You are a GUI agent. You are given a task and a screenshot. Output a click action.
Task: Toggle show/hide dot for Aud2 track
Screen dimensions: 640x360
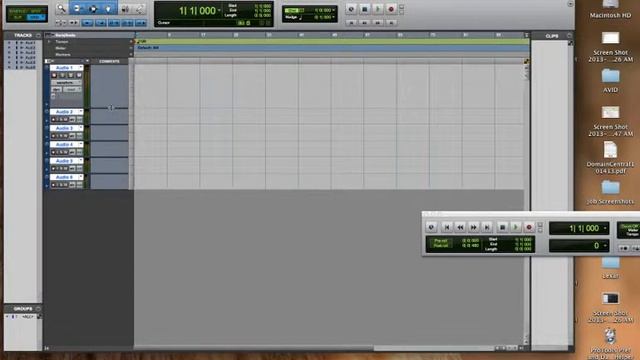click(9, 47)
